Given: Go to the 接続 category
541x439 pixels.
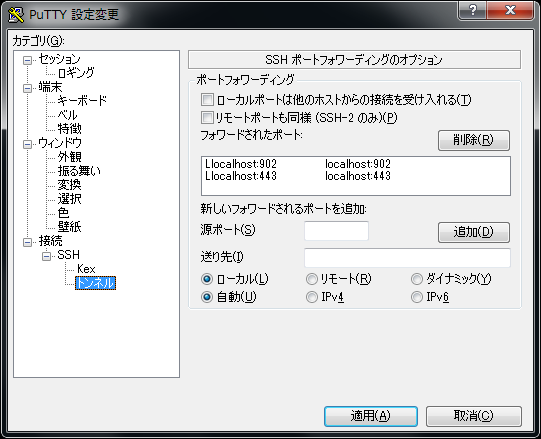Looking at the screenshot, I should pos(50,241).
